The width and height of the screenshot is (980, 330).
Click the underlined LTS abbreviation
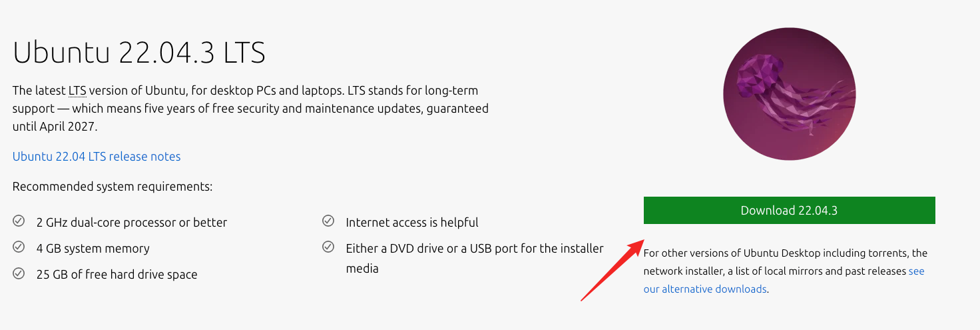point(77,90)
